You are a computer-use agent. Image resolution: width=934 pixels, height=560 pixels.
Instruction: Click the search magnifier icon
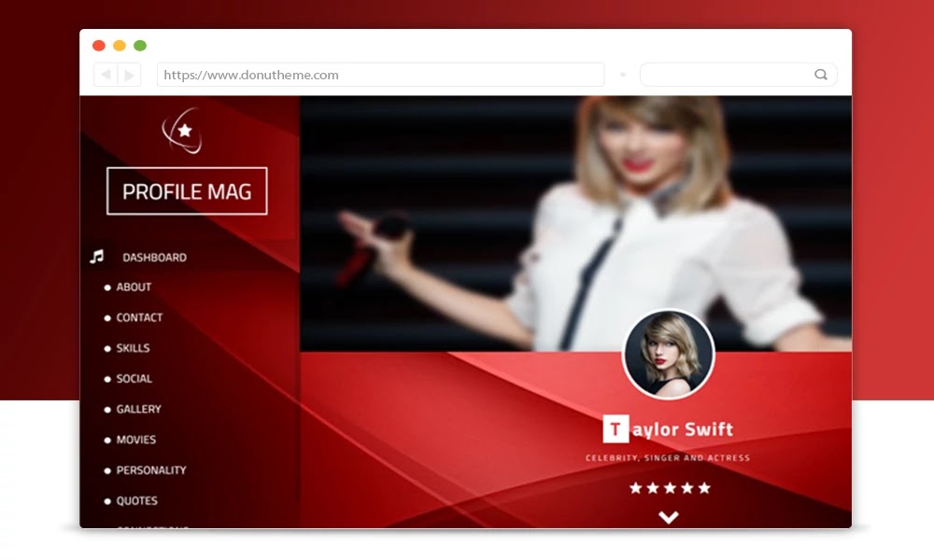821,75
